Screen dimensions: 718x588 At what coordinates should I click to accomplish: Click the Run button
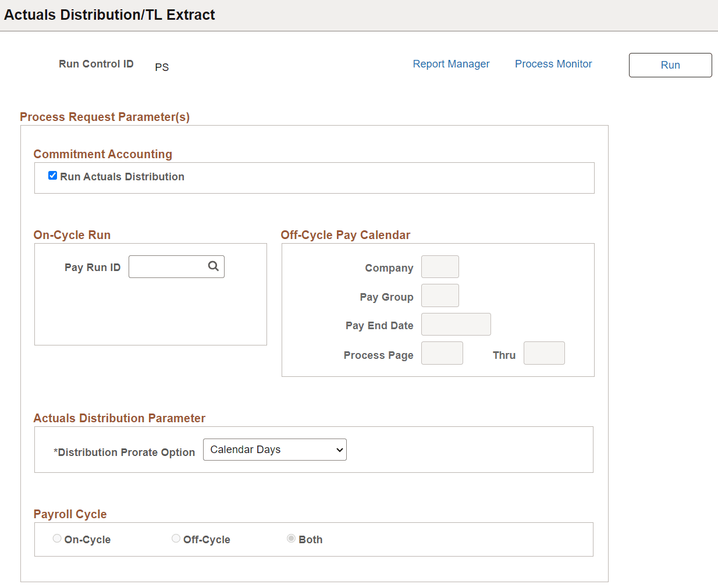[x=670, y=65]
